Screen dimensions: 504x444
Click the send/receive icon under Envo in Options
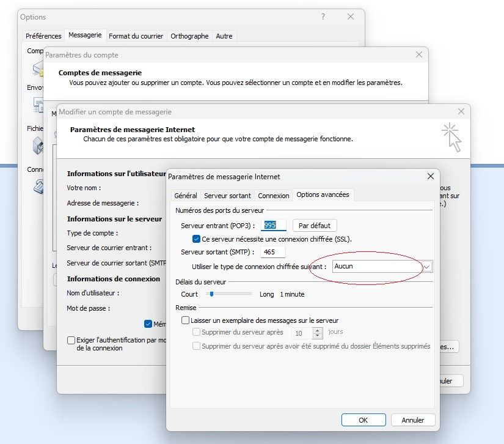coord(38,105)
